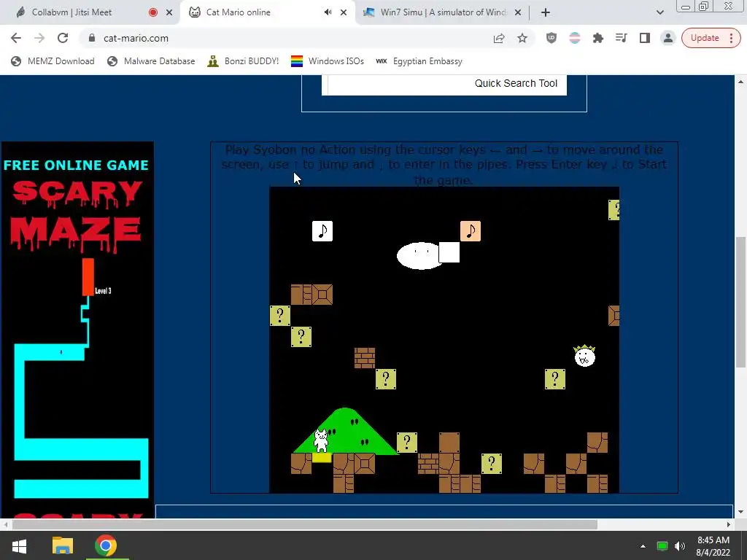Open the media controls icon

pos(621,38)
